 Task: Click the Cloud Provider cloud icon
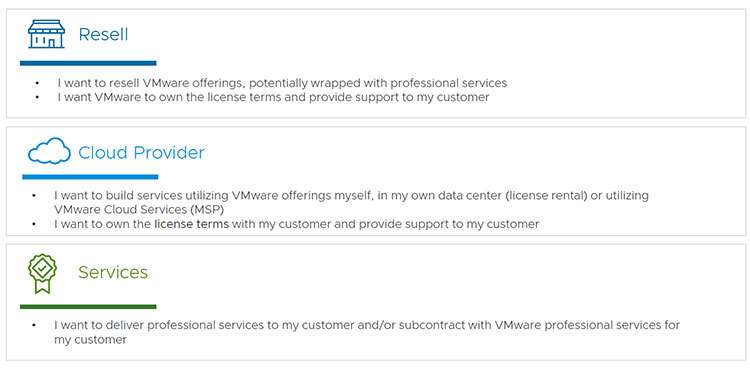49,151
